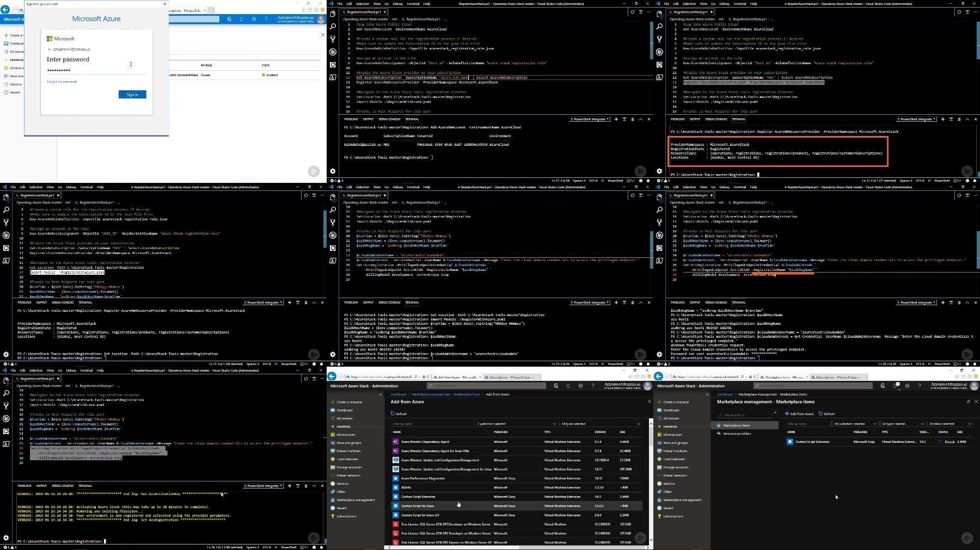Image resolution: width=980 pixels, height=550 pixels.
Task: Select Resource providers in the blade menu
Action: [737, 434]
